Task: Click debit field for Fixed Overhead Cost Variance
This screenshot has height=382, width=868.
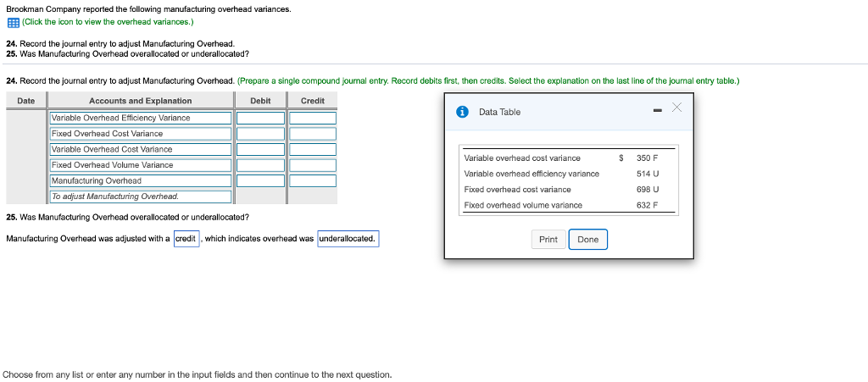Action: (x=261, y=134)
